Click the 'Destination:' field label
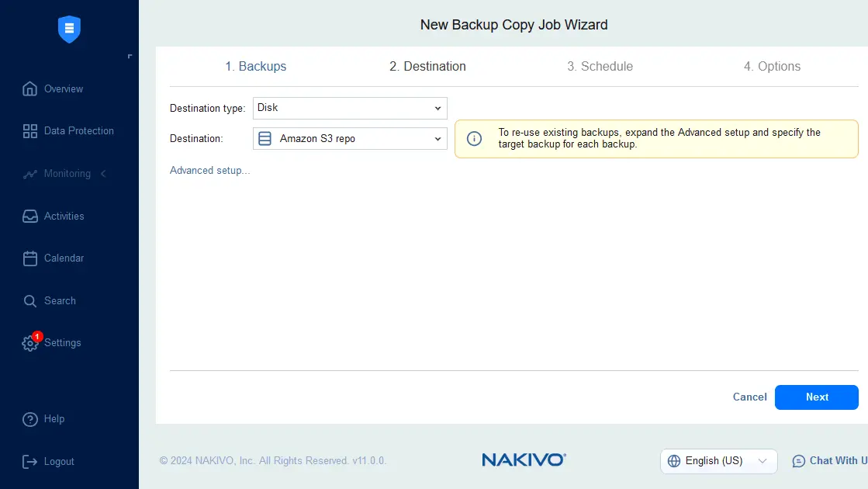 click(196, 138)
